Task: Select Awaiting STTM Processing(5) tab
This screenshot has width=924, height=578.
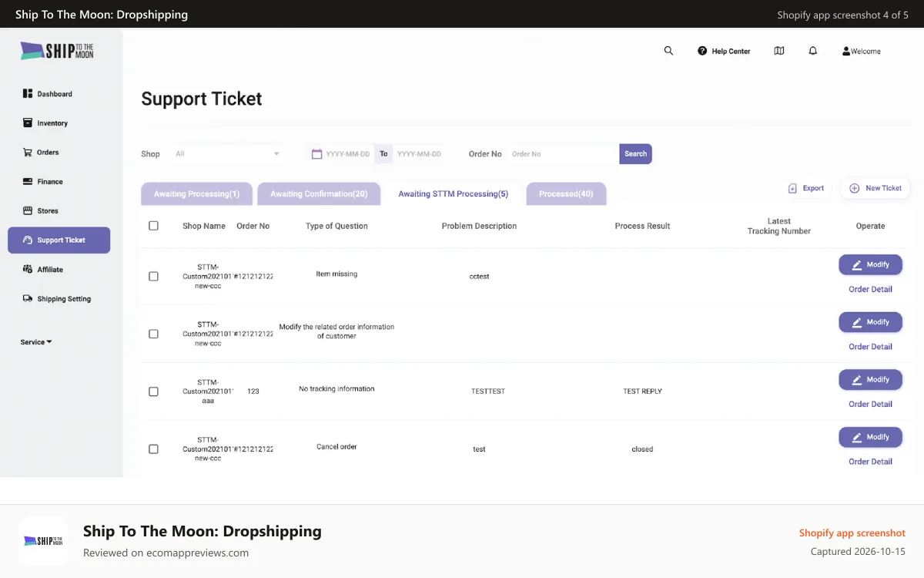Action: (x=453, y=193)
